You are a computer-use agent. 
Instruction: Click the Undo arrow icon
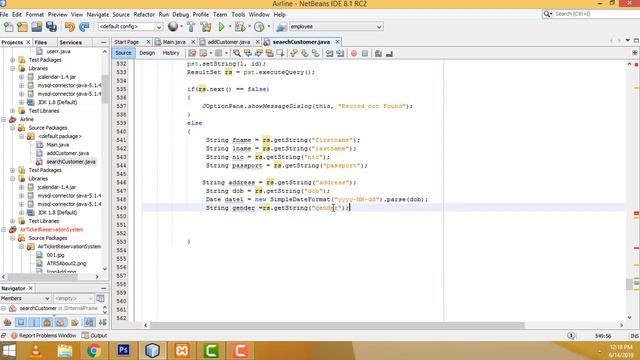click(70, 27)
